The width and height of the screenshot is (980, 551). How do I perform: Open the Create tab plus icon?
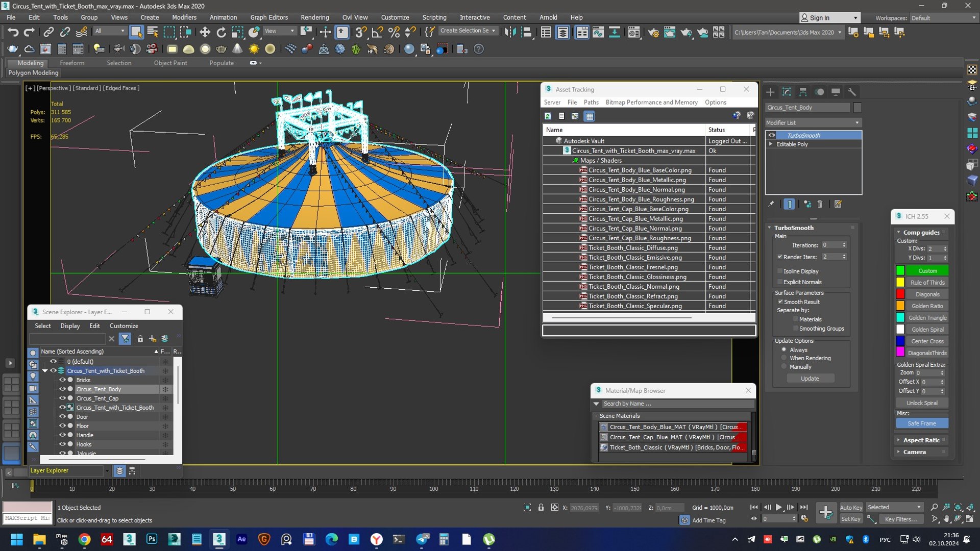[x=770, y=92]
